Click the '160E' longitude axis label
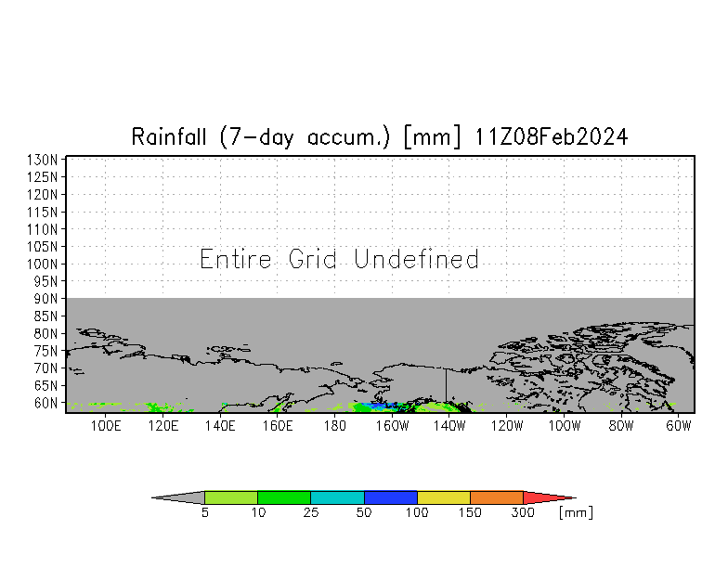Screen dimensions: 728x568 pyautogui.click(x=277, y=426)
